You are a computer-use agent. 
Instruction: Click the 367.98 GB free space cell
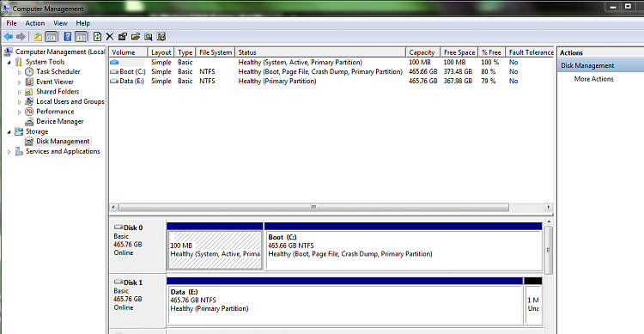pyautogui.click(x=458, y=82)
